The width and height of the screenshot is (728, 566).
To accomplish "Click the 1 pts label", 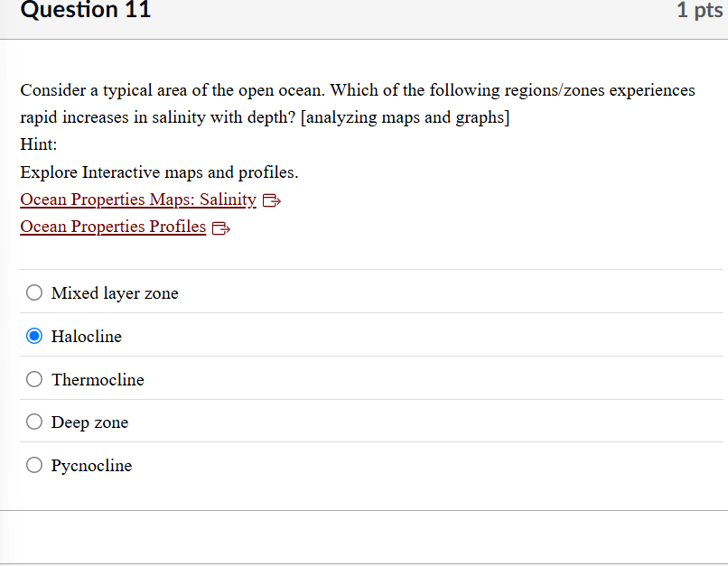I will (x=699, y=11).
